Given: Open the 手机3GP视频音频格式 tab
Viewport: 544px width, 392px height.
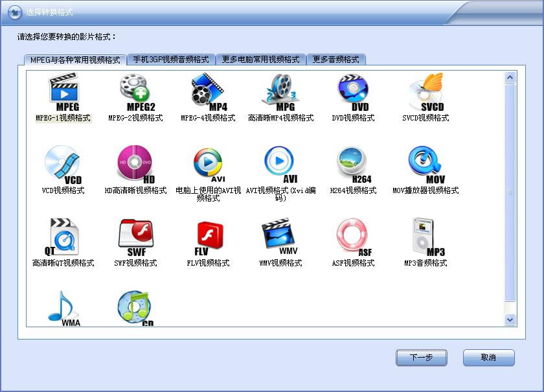Looking at the screenshot, I should pyautogui.click(x=171, y=60).
